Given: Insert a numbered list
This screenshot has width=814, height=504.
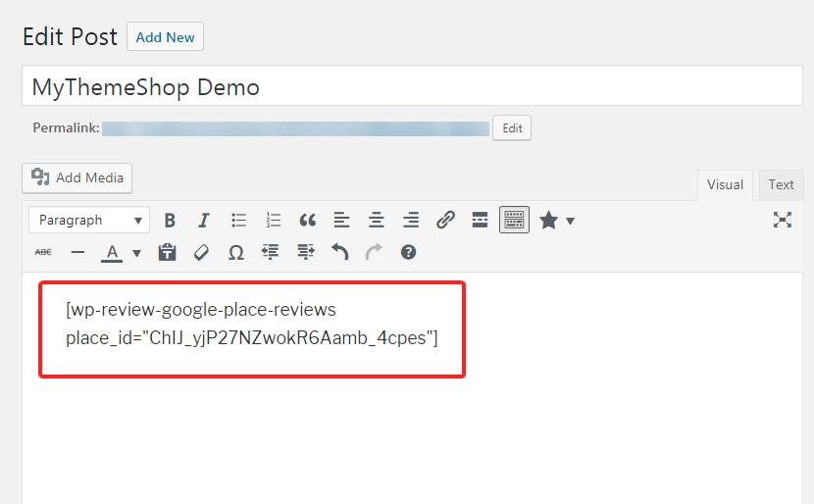Looking at the screenshot, I should point(273,220).
